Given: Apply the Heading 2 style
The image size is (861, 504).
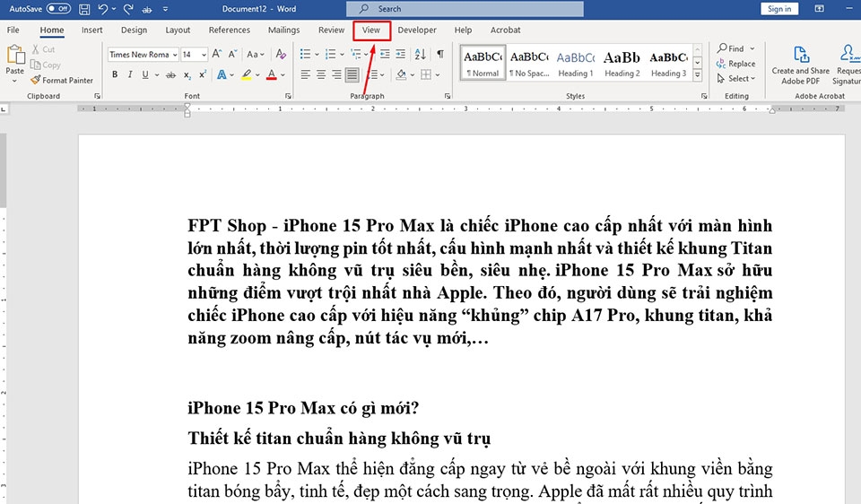Looking at the screenshot, I should [x=622, y=63].
